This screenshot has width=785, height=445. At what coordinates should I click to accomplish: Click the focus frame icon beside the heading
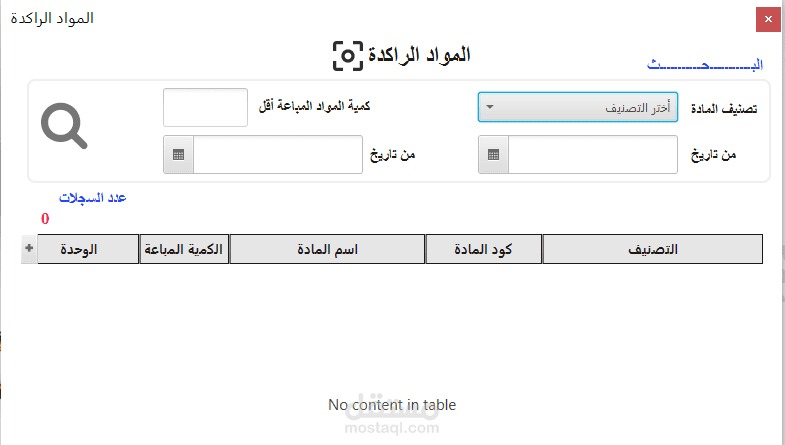(x=347, y=56)
